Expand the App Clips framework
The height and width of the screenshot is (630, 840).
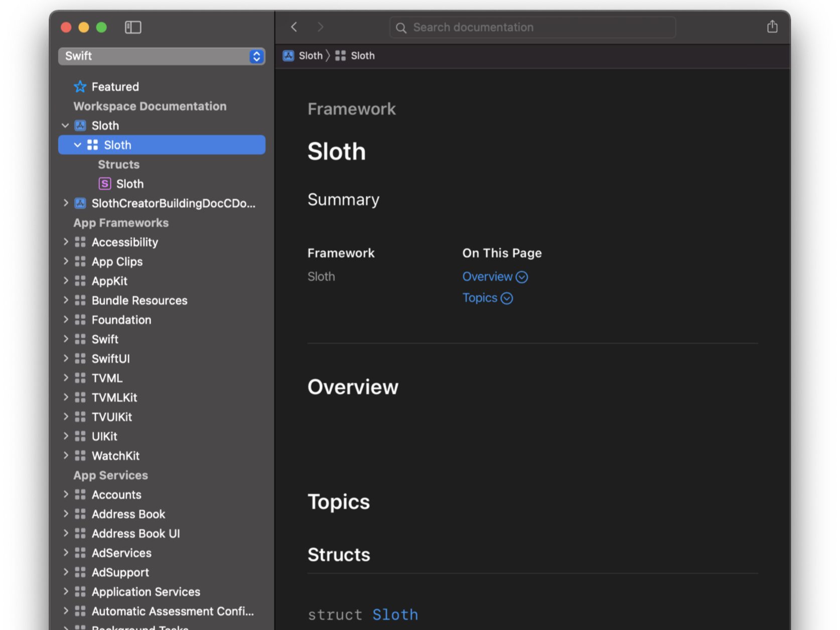(66, 261)
